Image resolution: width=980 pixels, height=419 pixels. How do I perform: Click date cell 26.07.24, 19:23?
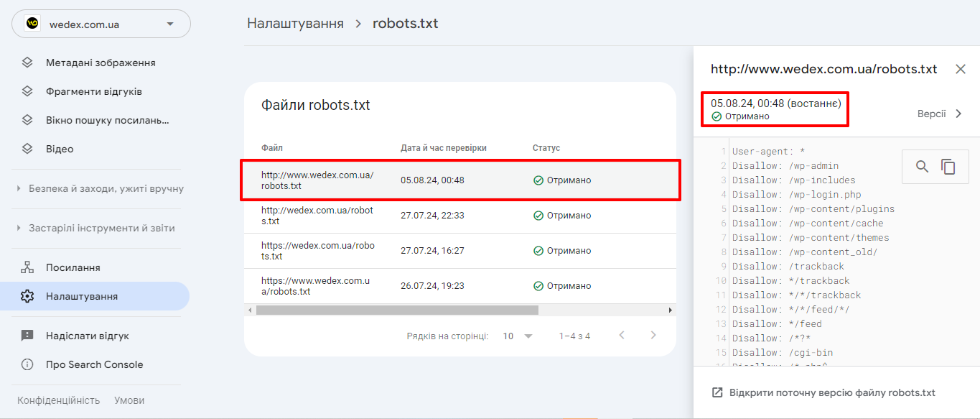pos(432,285)
